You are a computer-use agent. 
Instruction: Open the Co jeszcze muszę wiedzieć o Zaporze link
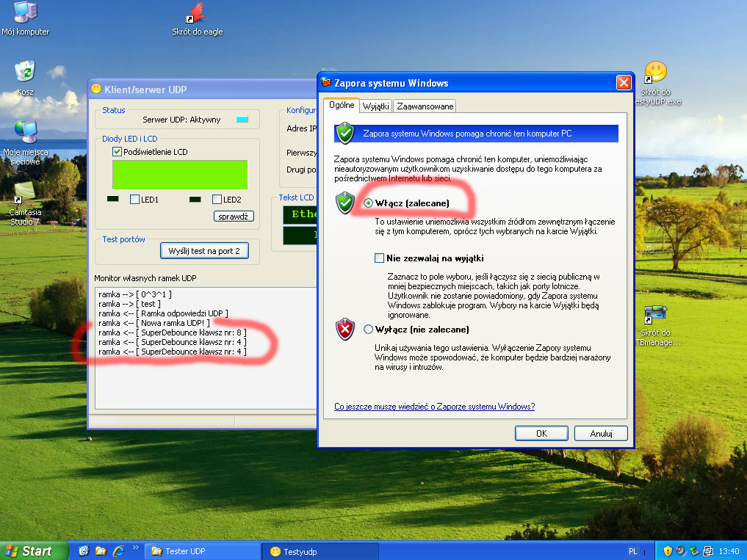(435, 407)
